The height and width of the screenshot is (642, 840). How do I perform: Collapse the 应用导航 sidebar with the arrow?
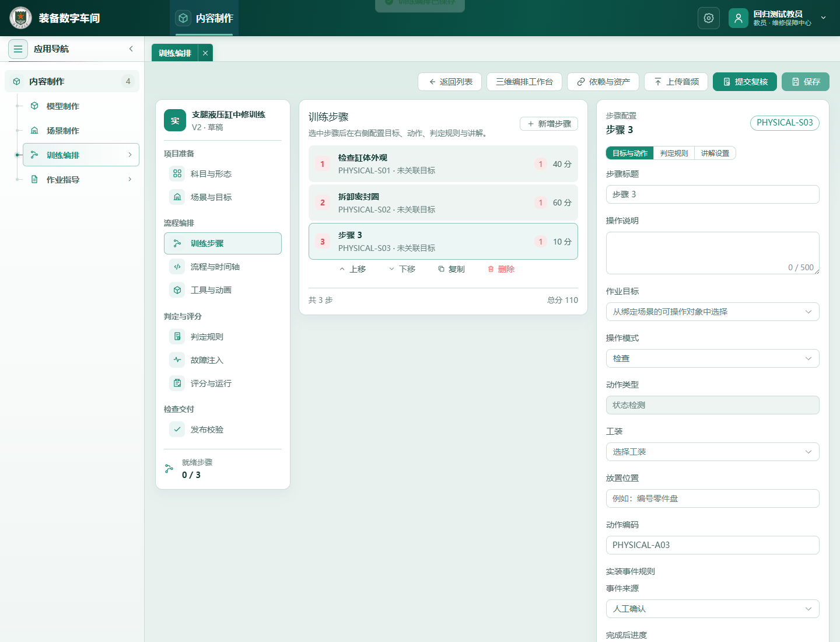point(131,49)
